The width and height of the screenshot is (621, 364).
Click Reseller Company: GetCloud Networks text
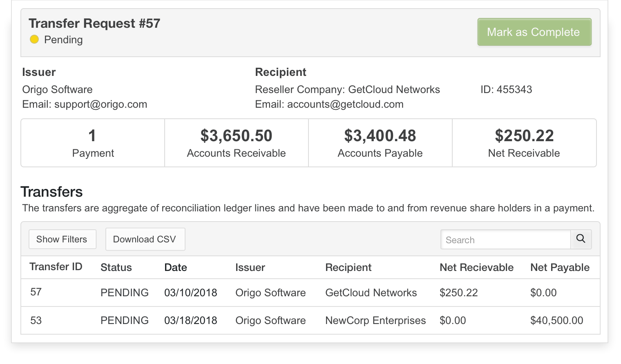tap(347, 89)
